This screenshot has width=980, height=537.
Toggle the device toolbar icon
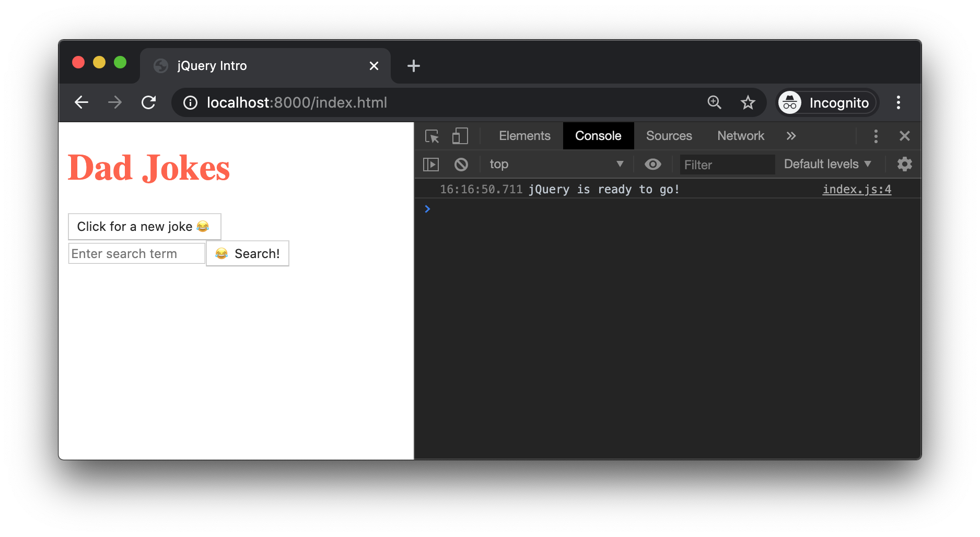(460, 136)
